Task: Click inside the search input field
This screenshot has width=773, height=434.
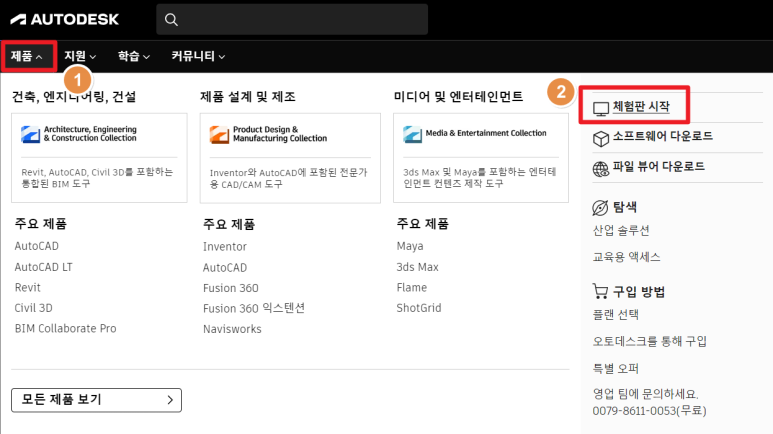Action: 292,19
